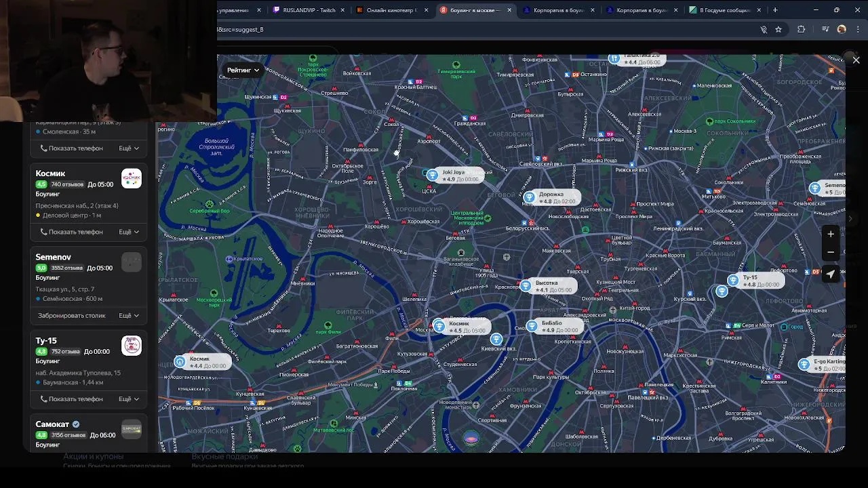Select Космик pin near Кунцевская
The width and height of the screenshot is (868, 488).
180,362
